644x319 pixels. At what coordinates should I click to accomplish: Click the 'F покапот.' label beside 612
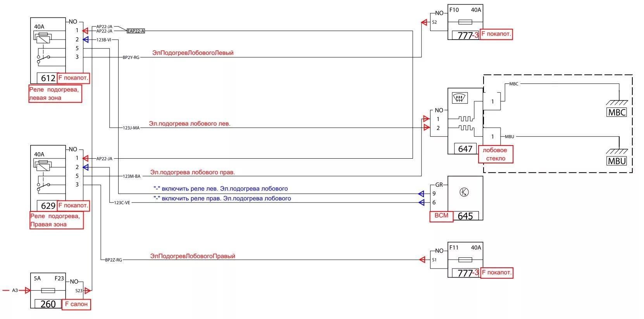click(73, 78)
